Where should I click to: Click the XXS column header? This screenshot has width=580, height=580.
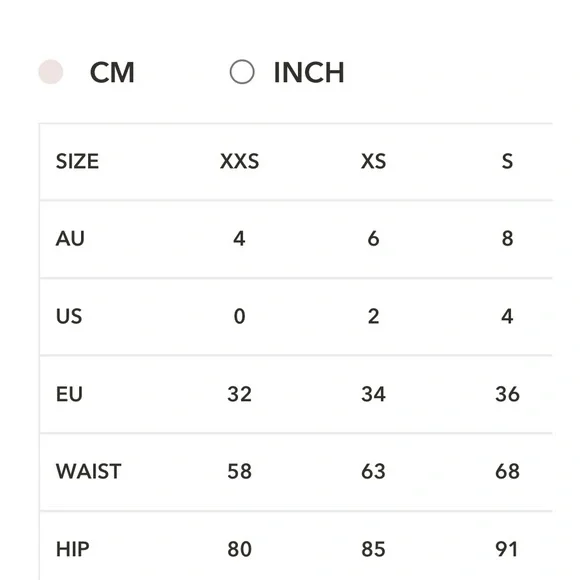coord(239,162)
